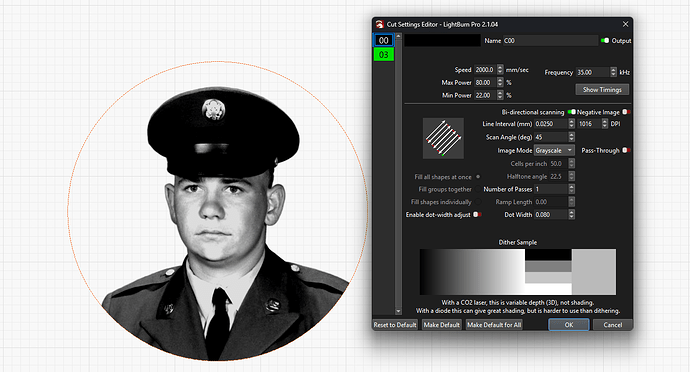Viewport: 690px width, 372px height.
Task: Click the layer list scroll up arrow
Action: click(x=398, y=36)
